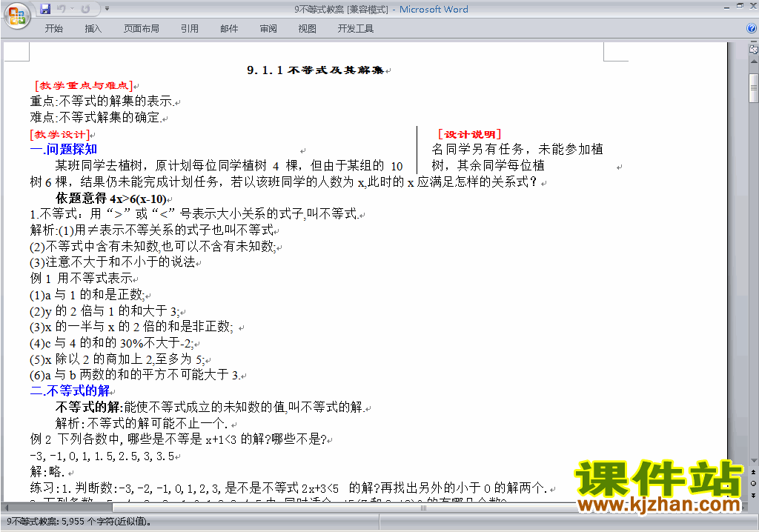Click the line 解析:不等式的解可能不止一个
Viewport: 759px width, 532px height.
(142, 423)
